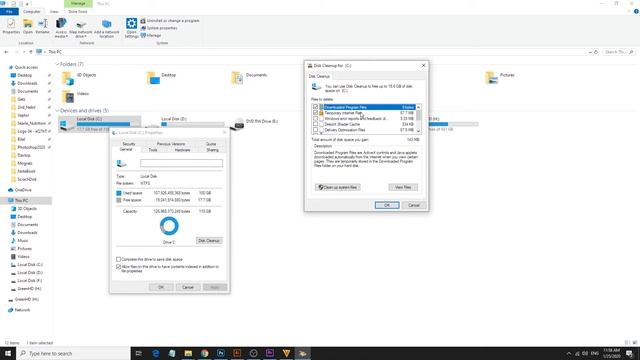Switch to the Computer ribbon tab
Viewport: 640px width, 360px height.
(x=31, y=11)
